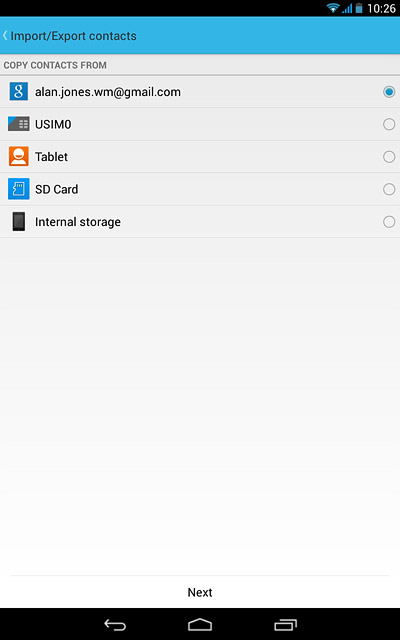Tap the Internal storage list label
400x640 pixels.
78,222
